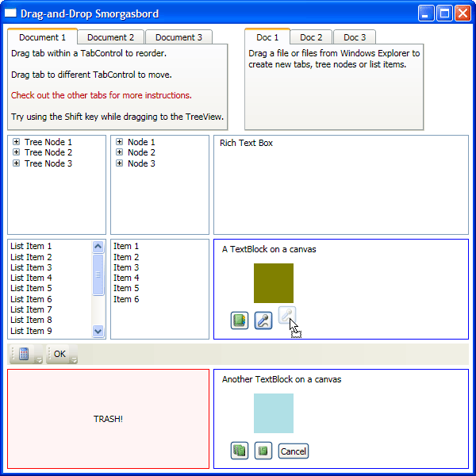
Task: Select List Item 9
Action: (31, 331)
